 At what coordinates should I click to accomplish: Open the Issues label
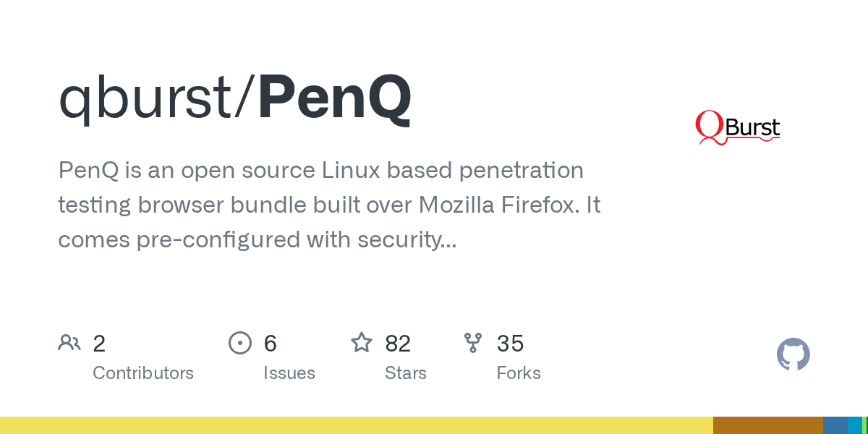[x=289, y=373]
